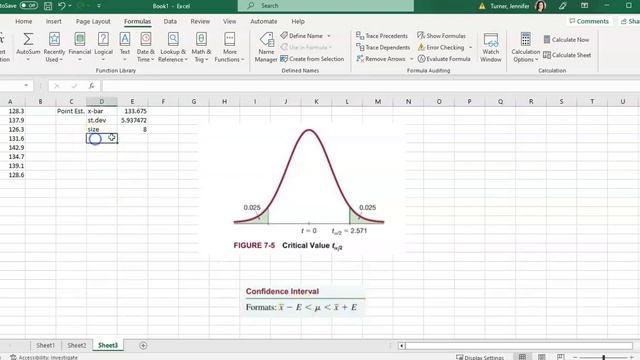Click the Save icon
This screenshot has height=360, width=640.
click(x=48, y=6)
